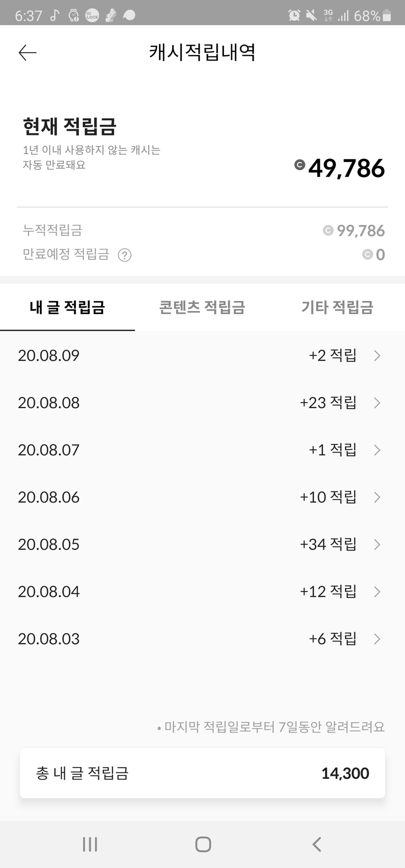The image size is (405, 868).
Task: Expand the 20.08.08 entry chevron
Action: (377, 403)
